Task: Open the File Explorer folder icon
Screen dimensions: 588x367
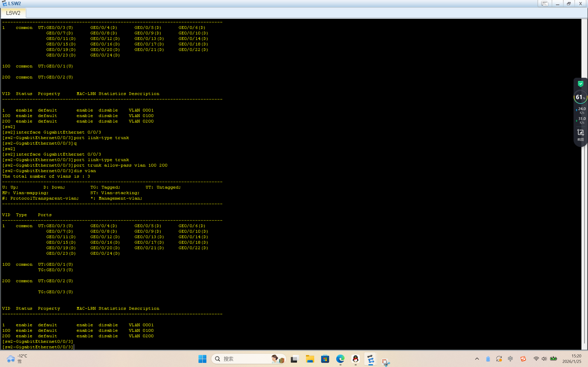Action: pyautogui.click(x=310, y=359)
